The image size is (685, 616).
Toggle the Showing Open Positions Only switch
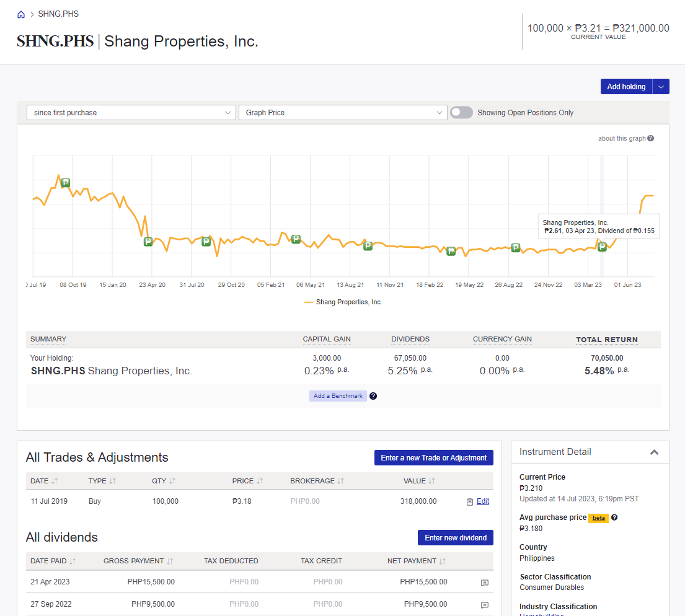[x=461, y=112]
